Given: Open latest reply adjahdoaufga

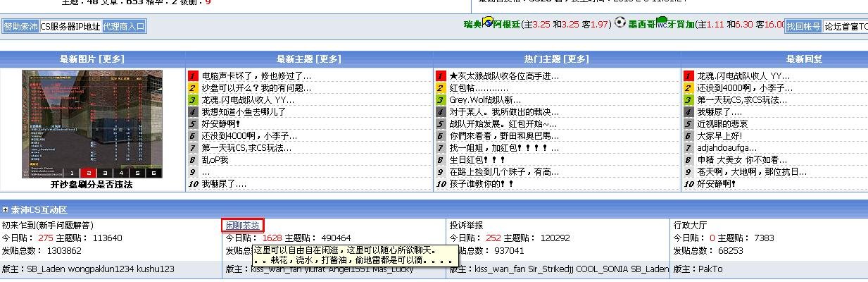Looking at the screenshot, I should [727, 148].
